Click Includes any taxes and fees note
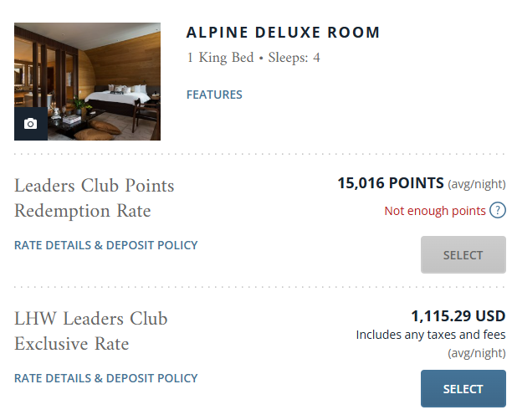Image resolution: width=512 pixels, height=420 pixels. (x=431, y=335)
